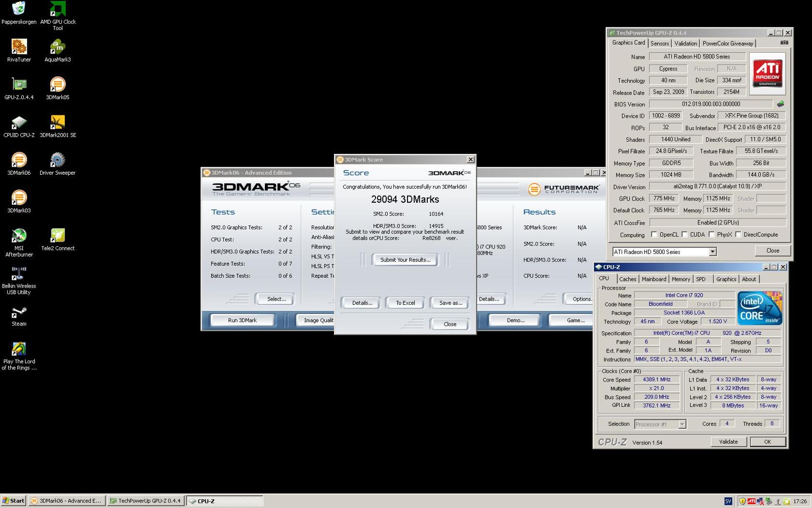Open Belkin Wireless USB Utility icon
The height and width of the screenshot is (508, 812).
pyautogui.click(x=19, y=280)
